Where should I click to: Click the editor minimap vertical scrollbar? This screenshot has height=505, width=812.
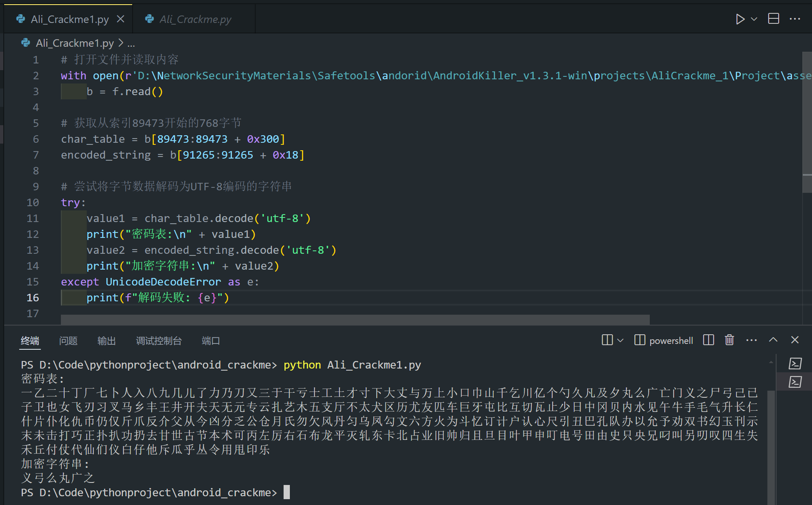(807, 122)
